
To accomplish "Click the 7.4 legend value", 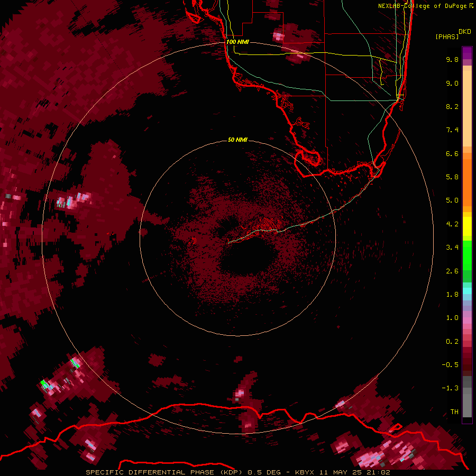I will [x=452, y=130].
